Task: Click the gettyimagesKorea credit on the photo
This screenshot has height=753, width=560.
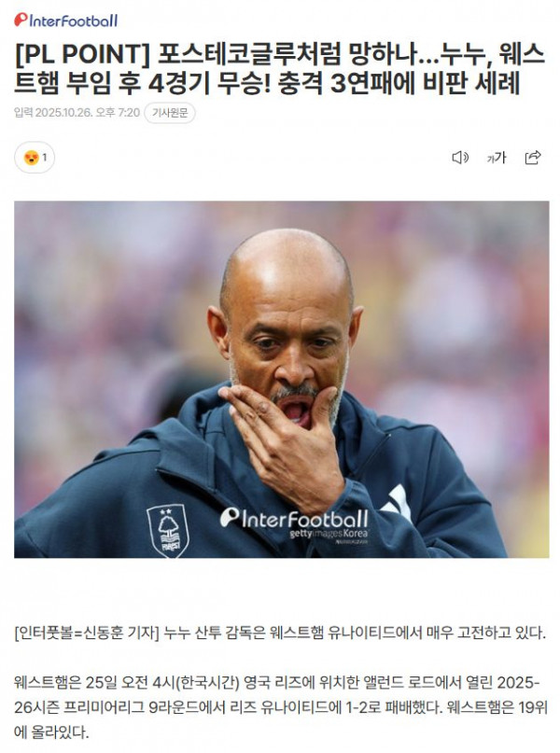Action: (329, 534)
